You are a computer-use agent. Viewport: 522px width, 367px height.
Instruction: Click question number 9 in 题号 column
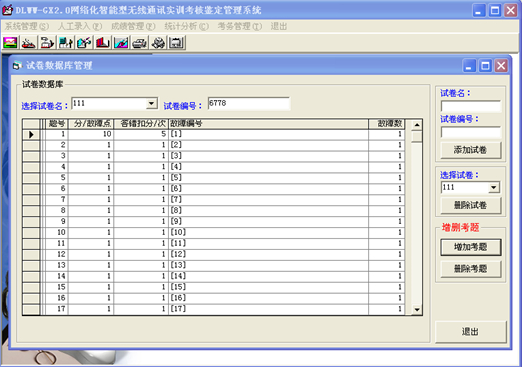57,222
